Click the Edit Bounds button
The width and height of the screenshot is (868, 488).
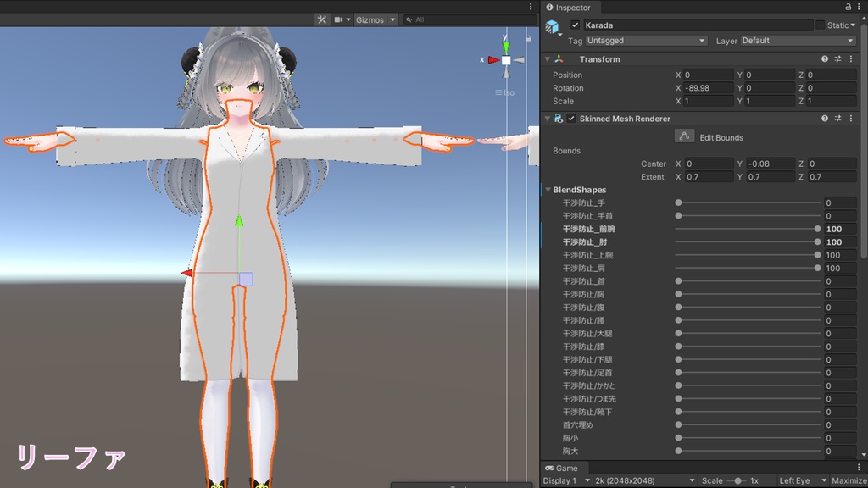coord(684,136)
